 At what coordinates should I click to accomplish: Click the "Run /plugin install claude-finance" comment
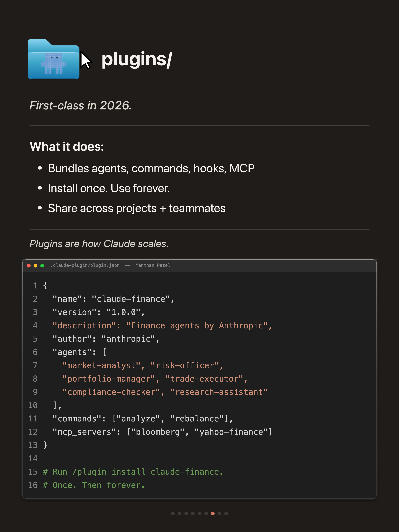point(133,472)
